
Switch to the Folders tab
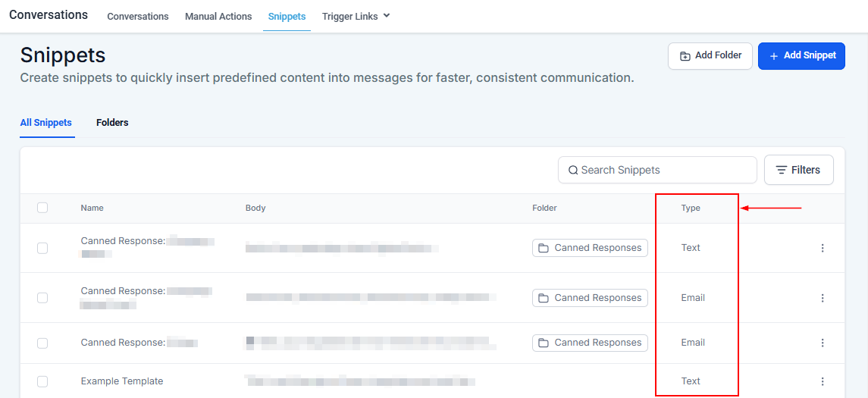(112, 123)
